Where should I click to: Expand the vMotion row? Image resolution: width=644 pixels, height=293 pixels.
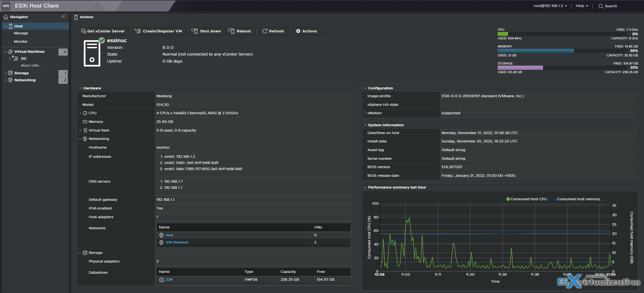[x=365, y=113]
